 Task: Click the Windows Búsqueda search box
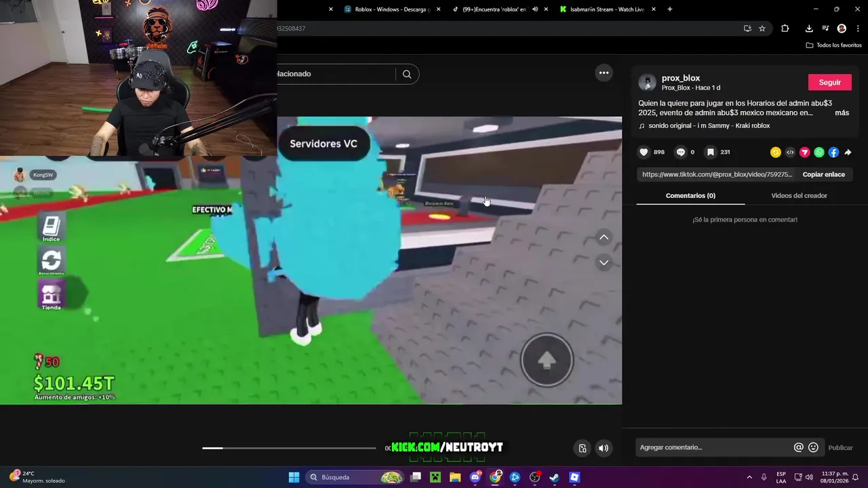point(356,477)
